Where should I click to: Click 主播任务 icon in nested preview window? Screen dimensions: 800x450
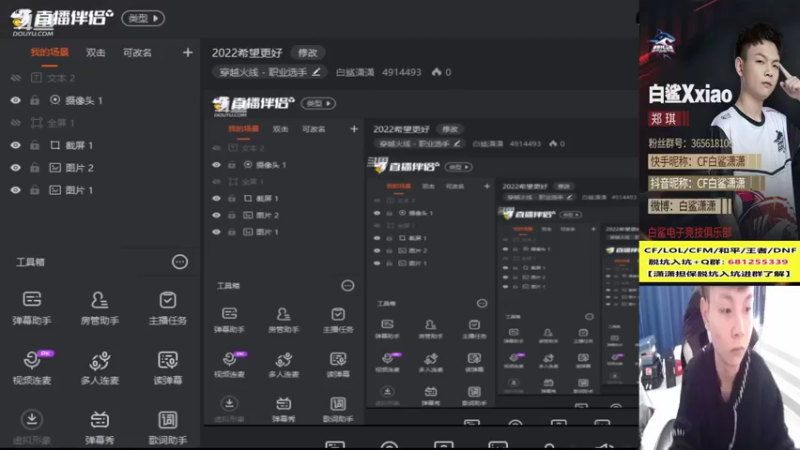(x=338, y=313)
